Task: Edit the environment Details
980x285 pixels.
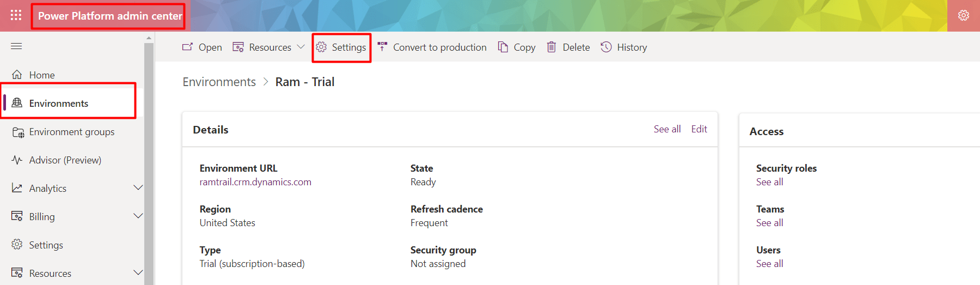Action: point(699,129)
